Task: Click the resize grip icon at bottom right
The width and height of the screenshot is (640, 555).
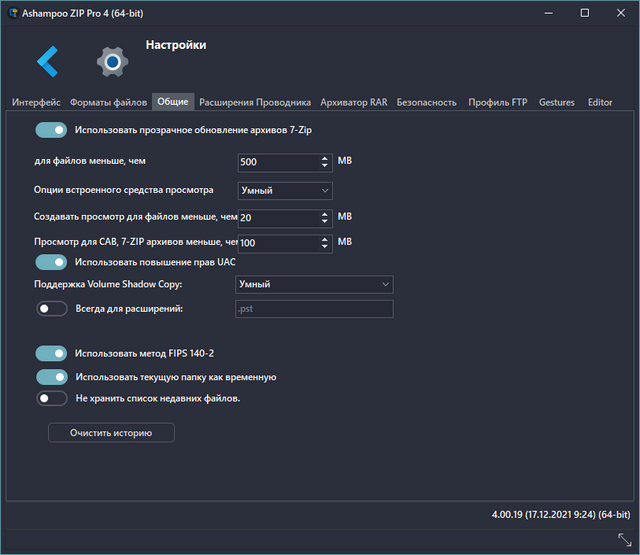Action: click(624, 540)
